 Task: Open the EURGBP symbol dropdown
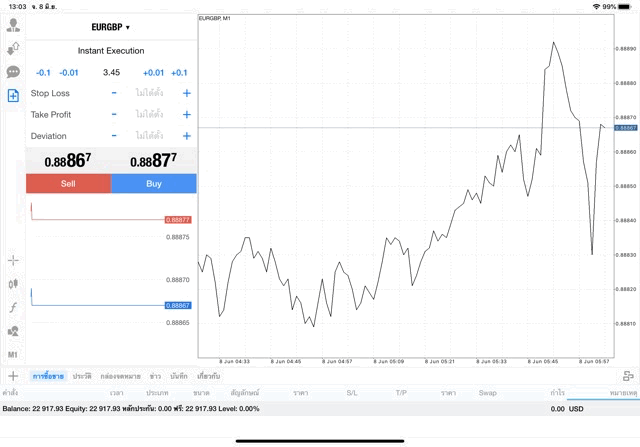111,27
